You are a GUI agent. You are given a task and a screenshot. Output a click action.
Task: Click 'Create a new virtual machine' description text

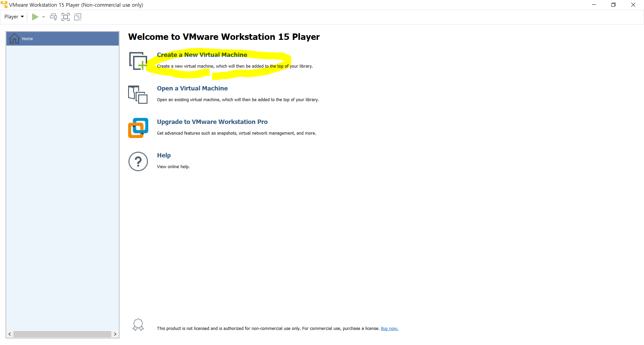click(235, 66)
